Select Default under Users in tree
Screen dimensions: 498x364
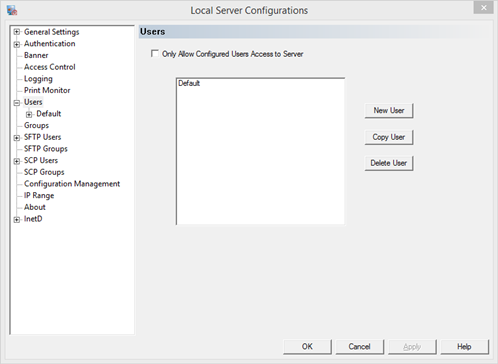[49, 114]
